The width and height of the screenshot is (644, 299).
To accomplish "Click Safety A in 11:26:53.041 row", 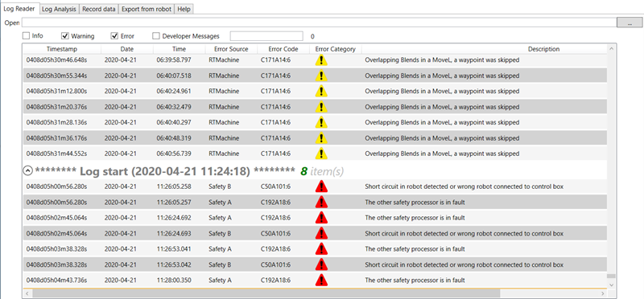I will point(220,249).
